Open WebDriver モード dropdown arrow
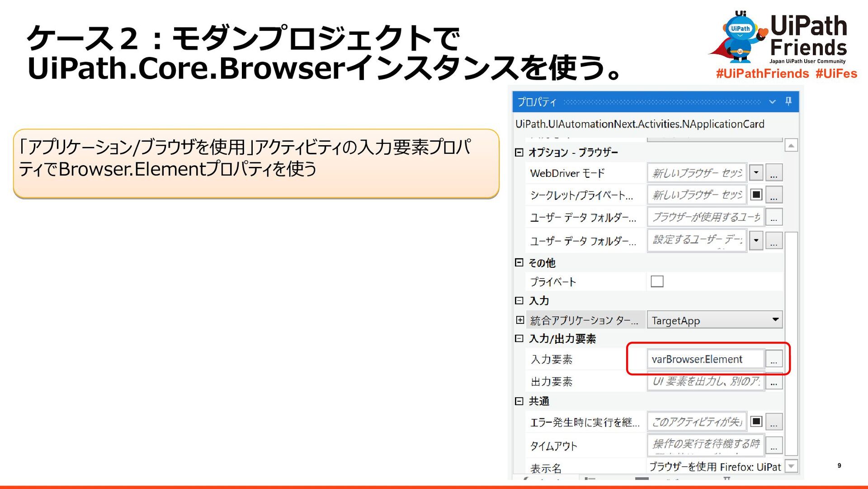 point(756,172)
